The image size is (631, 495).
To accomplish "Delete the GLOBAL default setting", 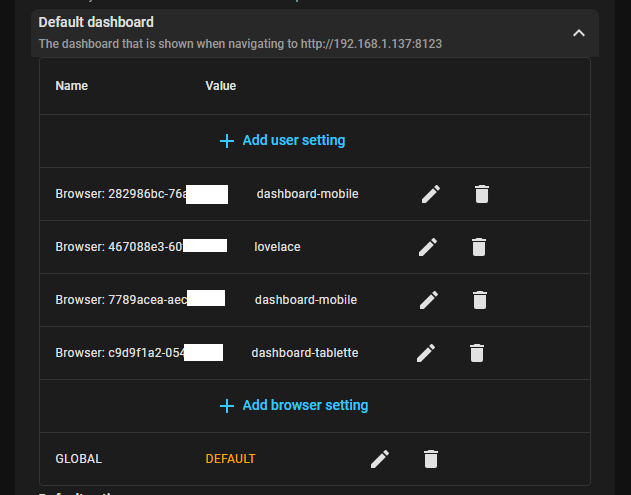I will 431,459.
